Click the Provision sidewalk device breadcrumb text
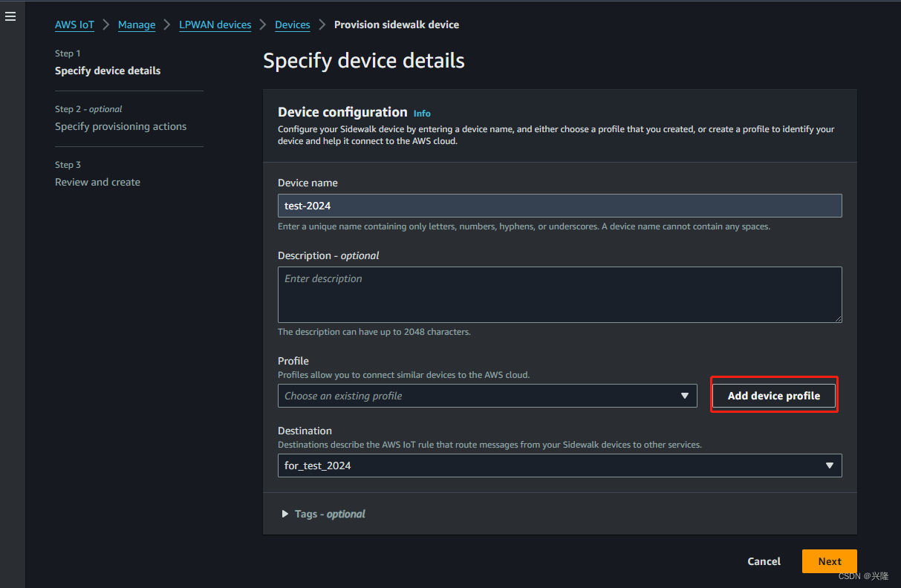 [397, 24]
